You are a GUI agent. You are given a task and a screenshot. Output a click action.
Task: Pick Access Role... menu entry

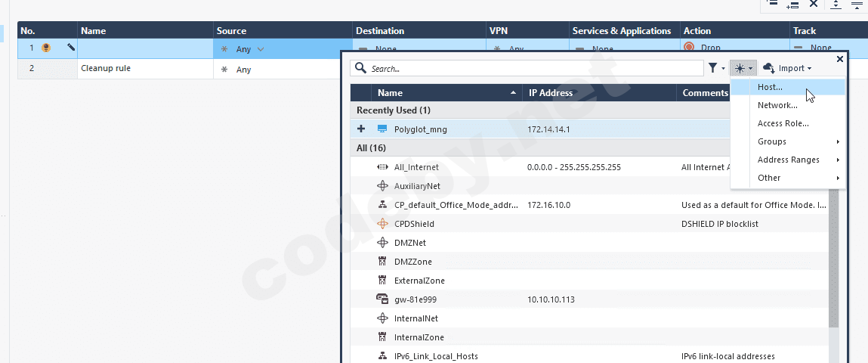pyautogui.click(x=788, y=123)
